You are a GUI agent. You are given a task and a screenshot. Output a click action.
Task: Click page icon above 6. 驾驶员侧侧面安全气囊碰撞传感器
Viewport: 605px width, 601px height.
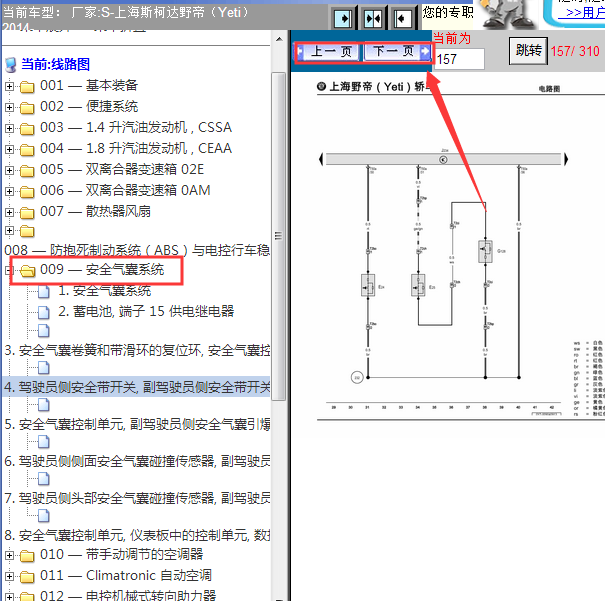tap(44, 442)
